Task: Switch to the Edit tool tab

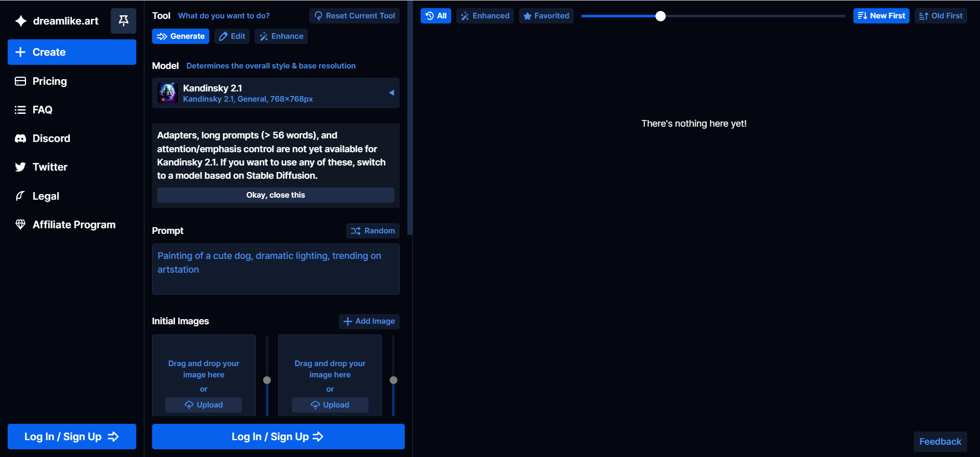Action: click(x=232, y=36)
